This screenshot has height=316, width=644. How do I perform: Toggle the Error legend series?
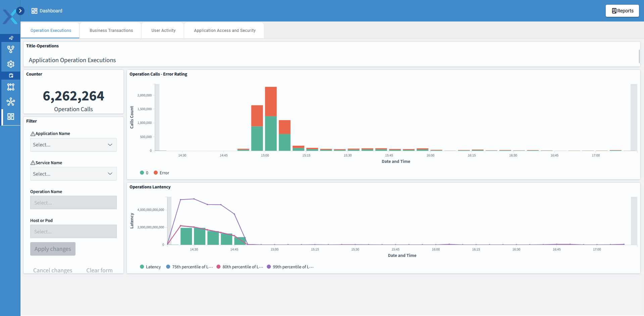(161, 173)
